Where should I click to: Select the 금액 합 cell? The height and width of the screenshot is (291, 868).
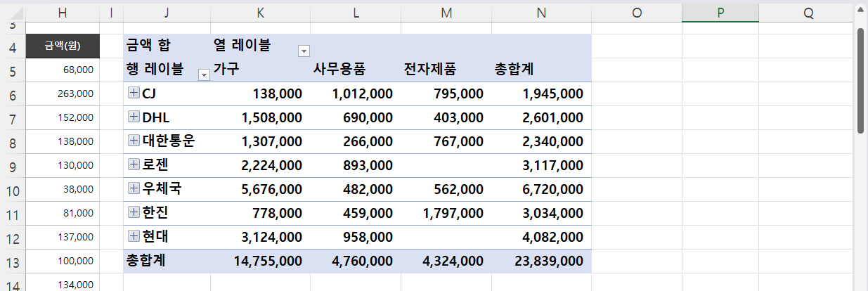[x=167, y=46]
